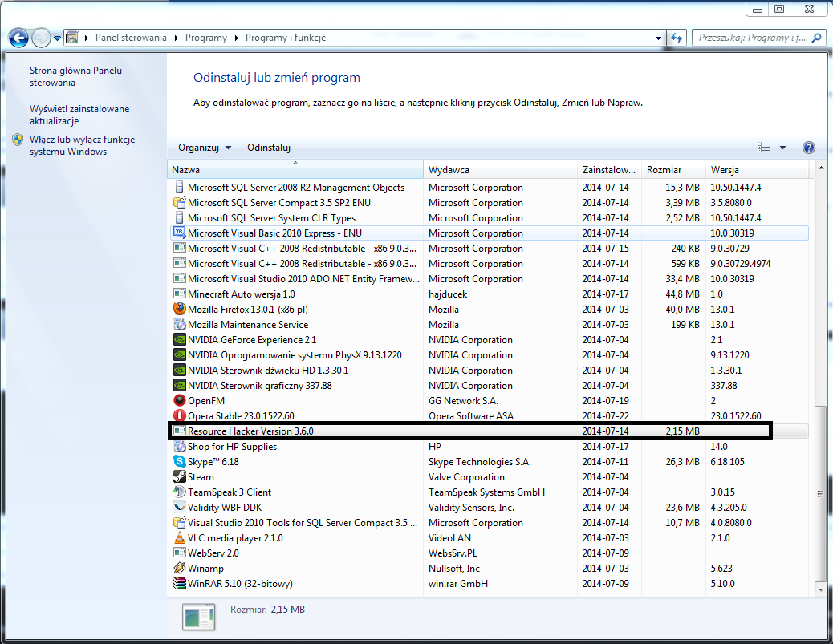This screenshot has height=644, width=833.
Task: Select the SQL Server Compact 3.5 SP2 icon
Action: click(x=180, y=203)
